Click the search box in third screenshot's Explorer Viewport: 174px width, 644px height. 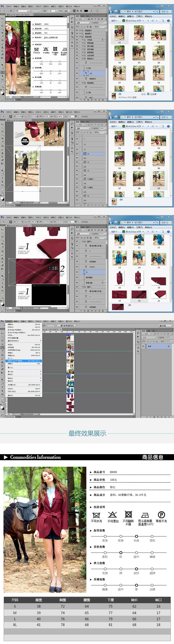[166, 222]
